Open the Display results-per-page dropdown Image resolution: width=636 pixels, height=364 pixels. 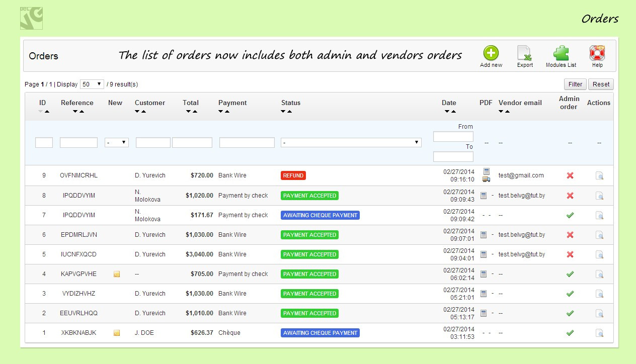pyautogui.click(x=92, y=84)
